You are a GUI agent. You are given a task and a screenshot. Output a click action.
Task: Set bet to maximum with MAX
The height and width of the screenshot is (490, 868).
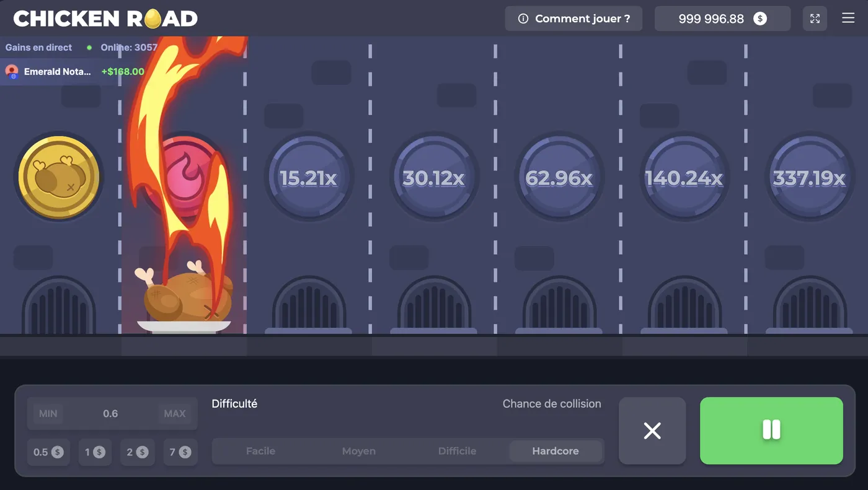coord(175,413)
